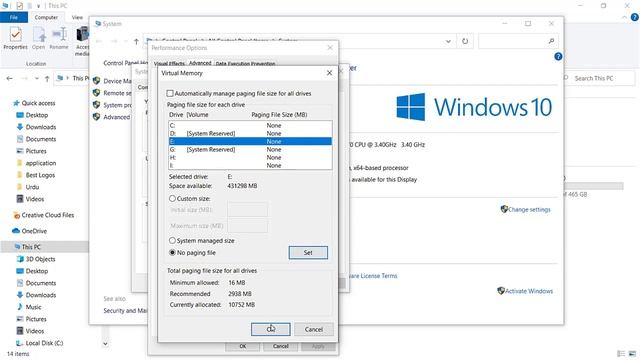Click Initial size input field
The height and width of the screenshot is (360, 640).
[x=247, y=209]
